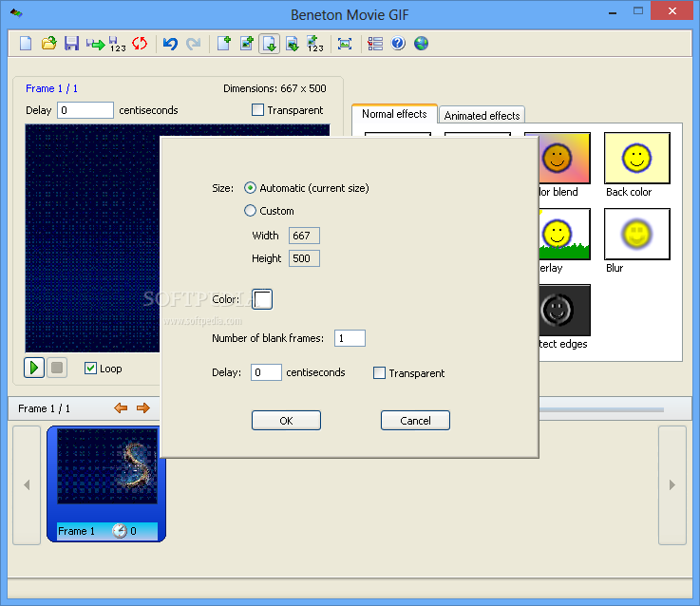Click the add numbered images icon

point(315,44)
